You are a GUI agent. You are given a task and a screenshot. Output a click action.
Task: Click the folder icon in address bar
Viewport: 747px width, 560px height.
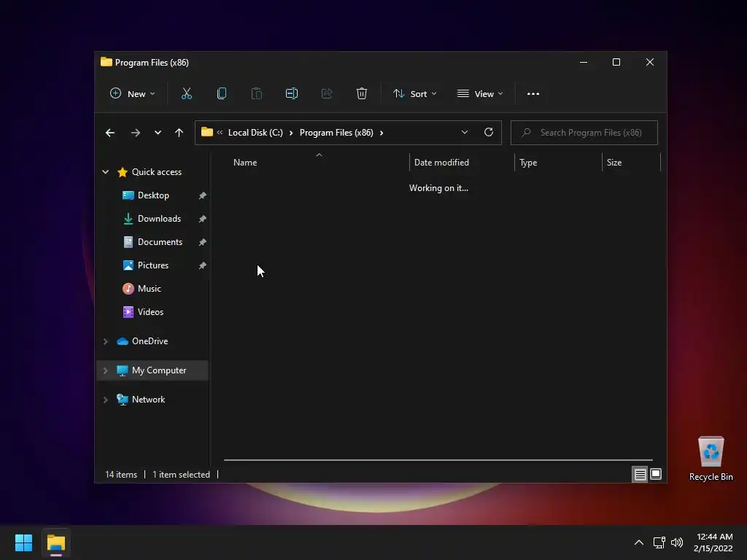[206, 132]
